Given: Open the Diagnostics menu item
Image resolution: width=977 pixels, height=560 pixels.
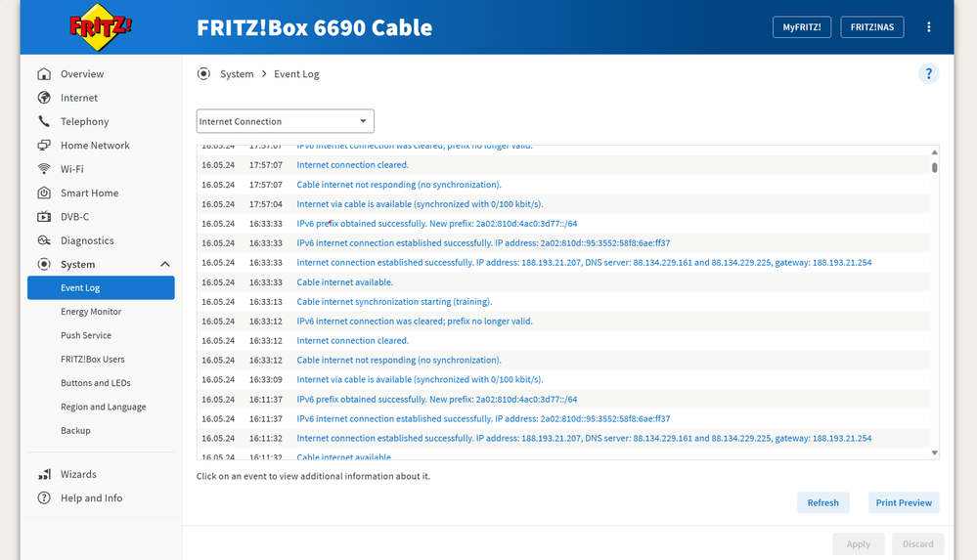Looking at the screenshot, I should [87, 240].
